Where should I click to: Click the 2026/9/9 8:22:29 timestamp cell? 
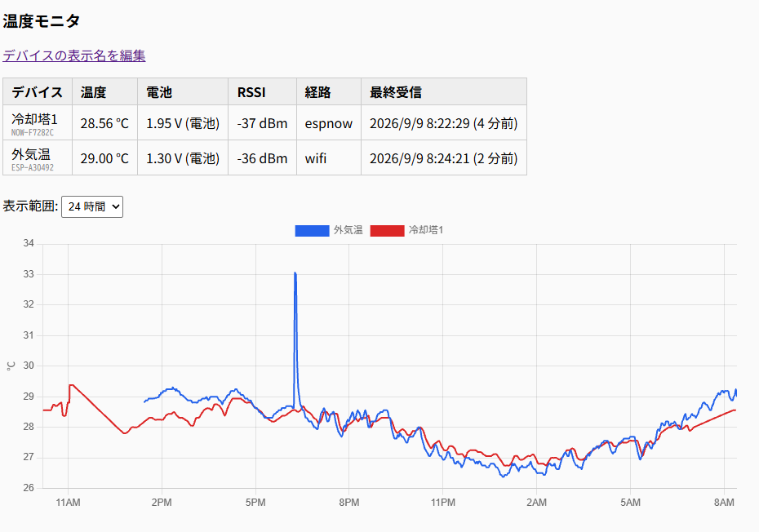click(x=444, y=123)
